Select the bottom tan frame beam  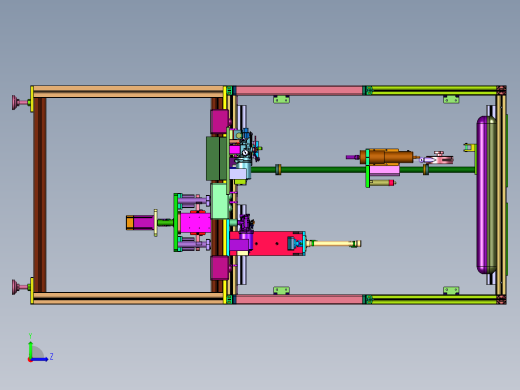coord(128,298)
